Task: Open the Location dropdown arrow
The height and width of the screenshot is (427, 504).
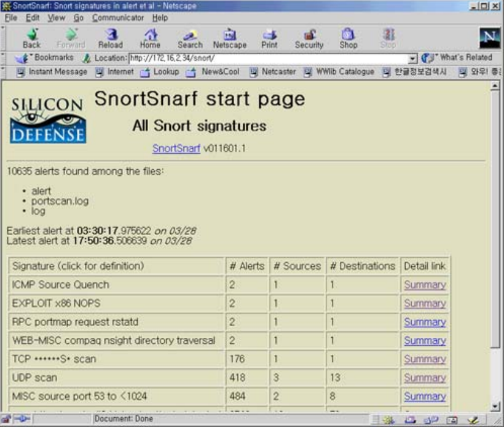Action: [412, 58]
